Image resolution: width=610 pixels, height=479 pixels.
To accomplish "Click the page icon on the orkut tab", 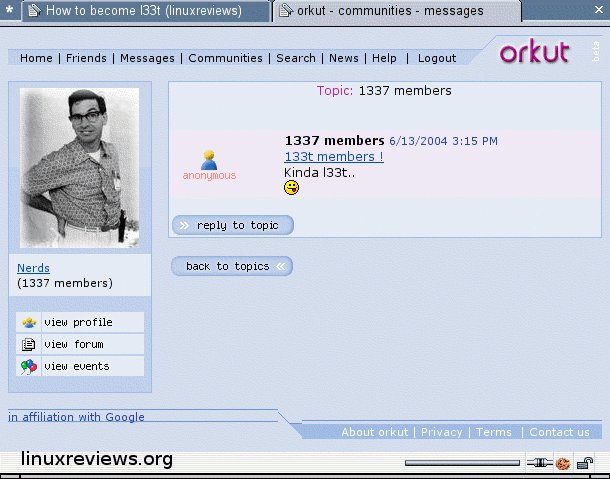I will point(286,11).
